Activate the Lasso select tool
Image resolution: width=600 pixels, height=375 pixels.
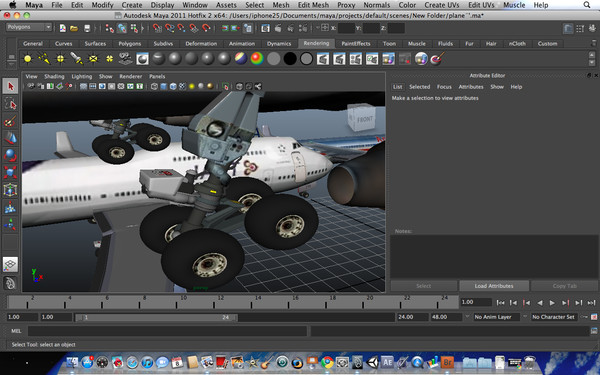[10, 104]
